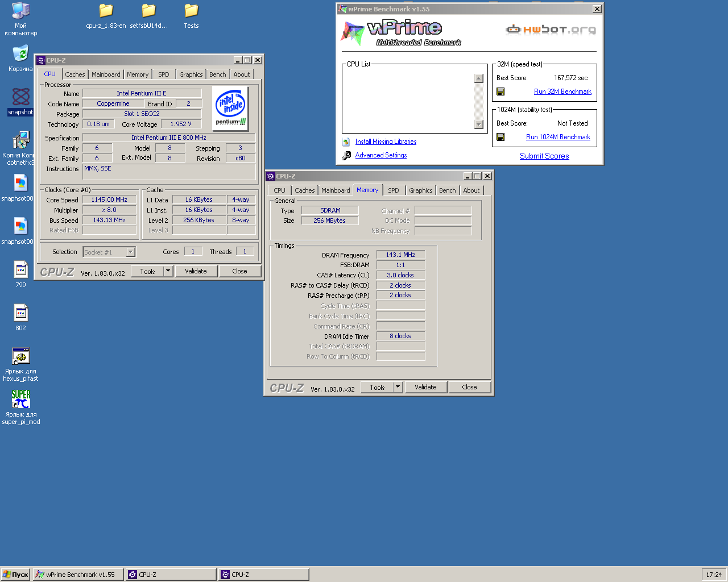Screen dimensions: 728x582
Task: Click the 32M best score 167,572 sec
Action: (570, 78)
